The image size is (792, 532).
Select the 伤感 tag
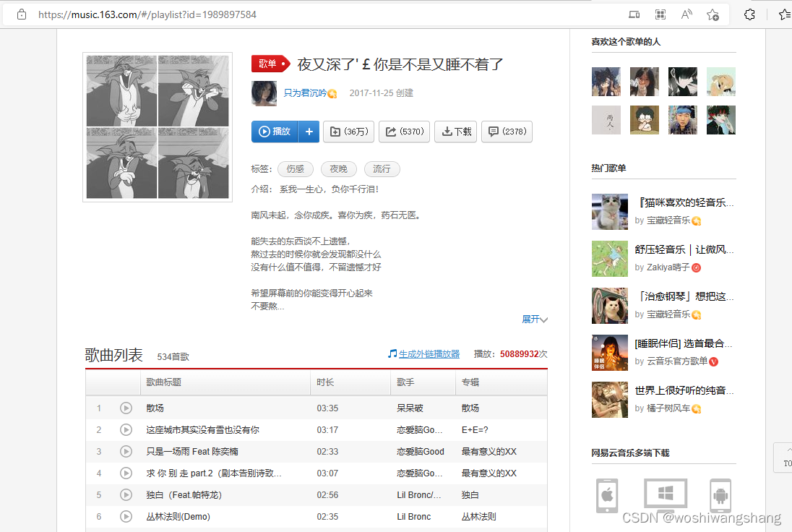click(296, 168)
